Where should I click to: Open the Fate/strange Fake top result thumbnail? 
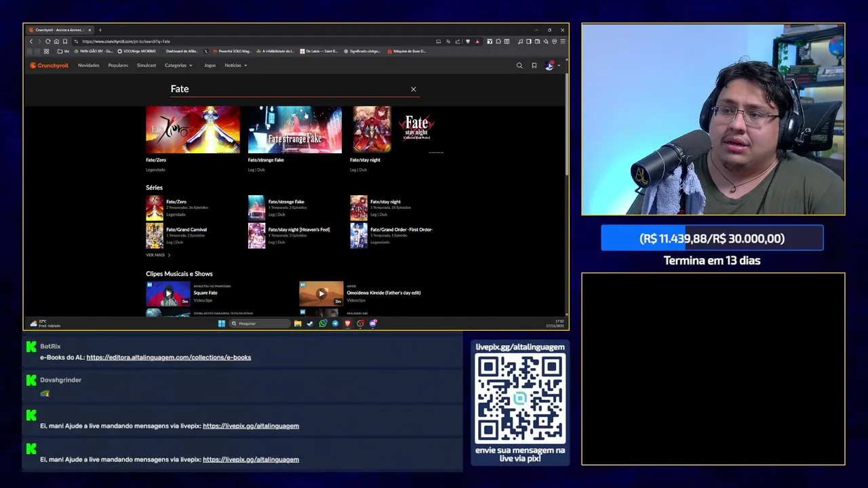tap(295, 129)
